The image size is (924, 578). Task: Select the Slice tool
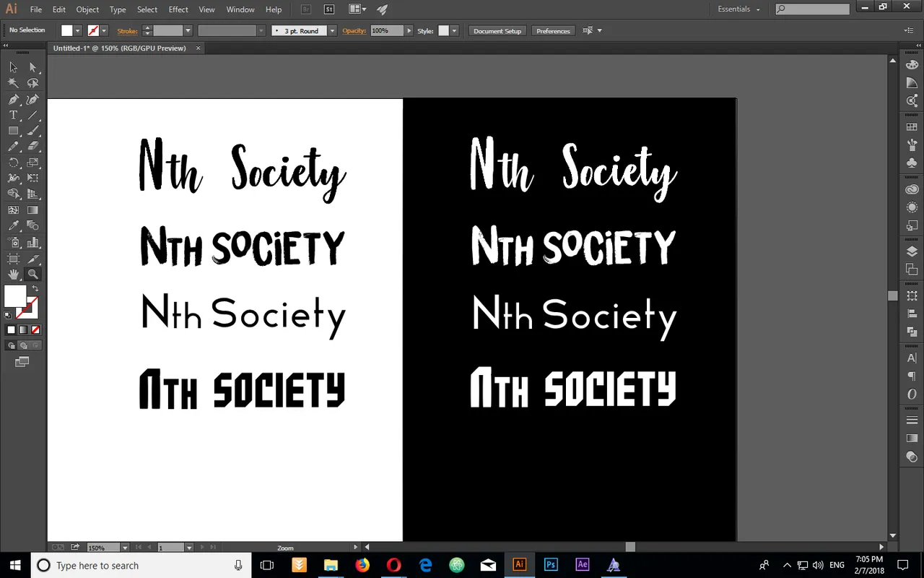click(x=32, y=259)
